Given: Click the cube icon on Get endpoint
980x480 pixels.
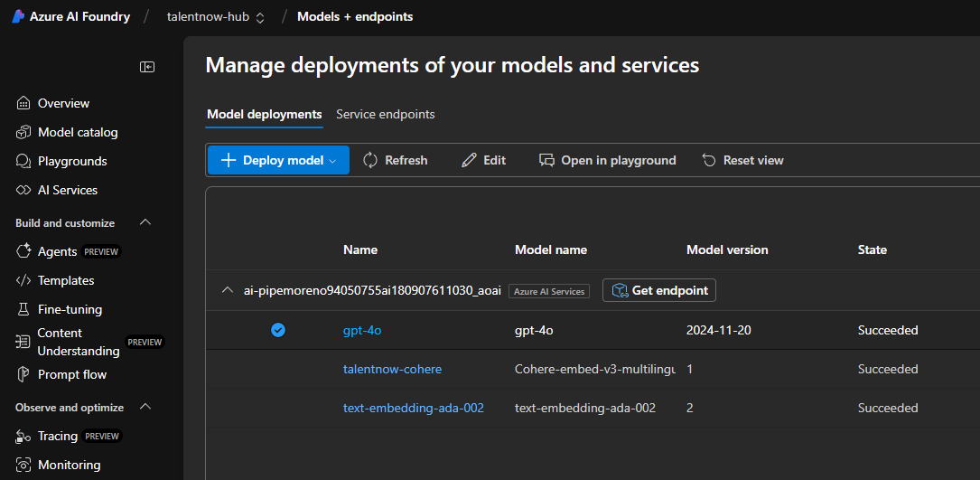Looking at the screenshot, I should (x=620, y=290).
